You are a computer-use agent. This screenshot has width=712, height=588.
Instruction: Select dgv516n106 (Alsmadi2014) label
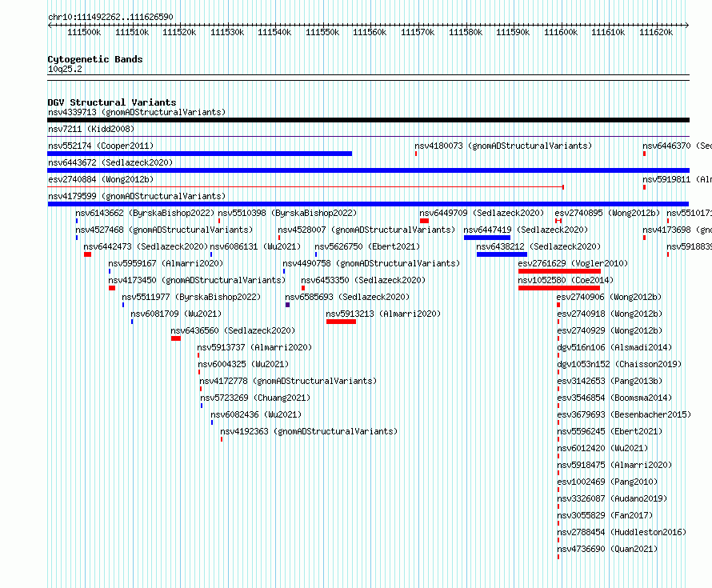pyautogui.click(x=614, y=347)
